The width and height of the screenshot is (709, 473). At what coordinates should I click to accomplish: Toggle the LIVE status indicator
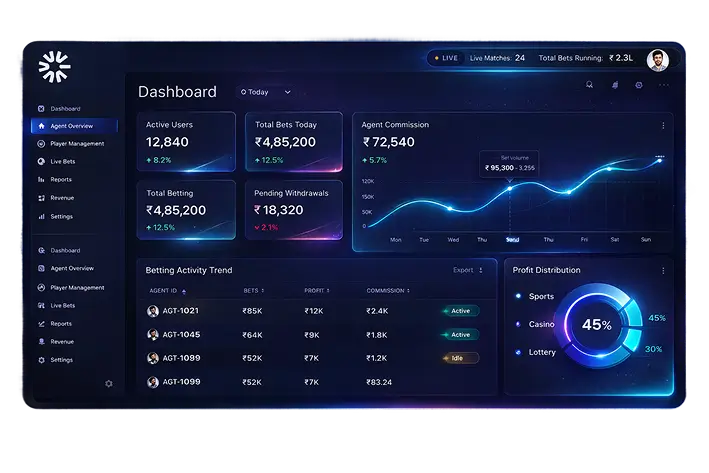click(x=445, y=58)
